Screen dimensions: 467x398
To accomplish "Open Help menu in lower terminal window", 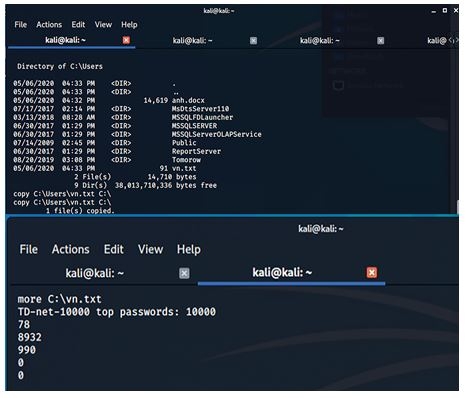I will [x=189, y=249].
